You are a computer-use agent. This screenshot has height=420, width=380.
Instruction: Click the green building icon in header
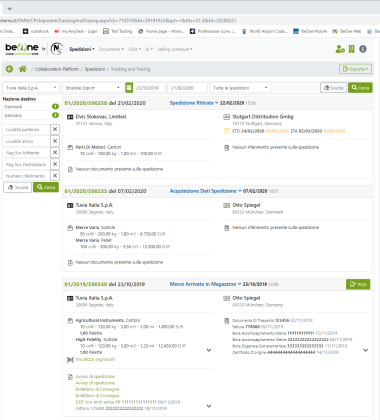[352, 49]
